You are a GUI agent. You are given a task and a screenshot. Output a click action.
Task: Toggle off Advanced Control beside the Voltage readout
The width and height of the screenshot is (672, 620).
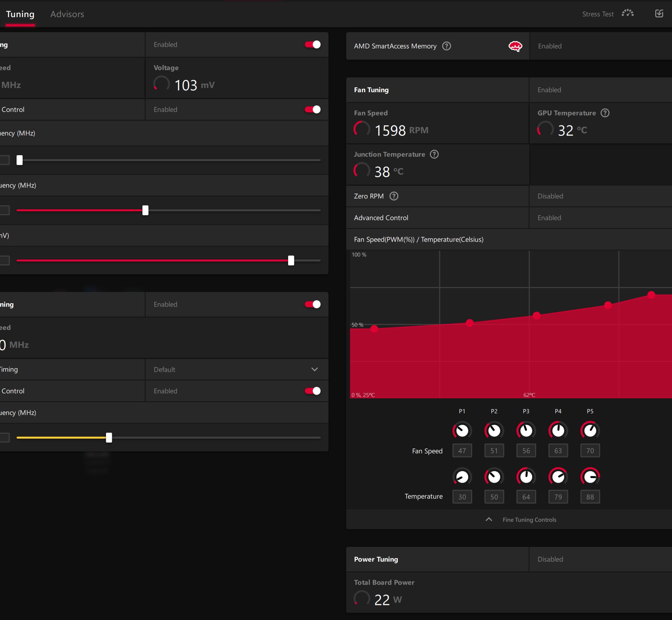[x=312, y=110]
